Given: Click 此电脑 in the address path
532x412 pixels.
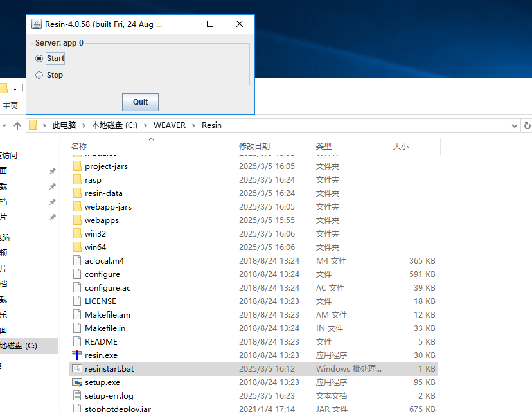Looking at the screenshot, I should 64,125.
